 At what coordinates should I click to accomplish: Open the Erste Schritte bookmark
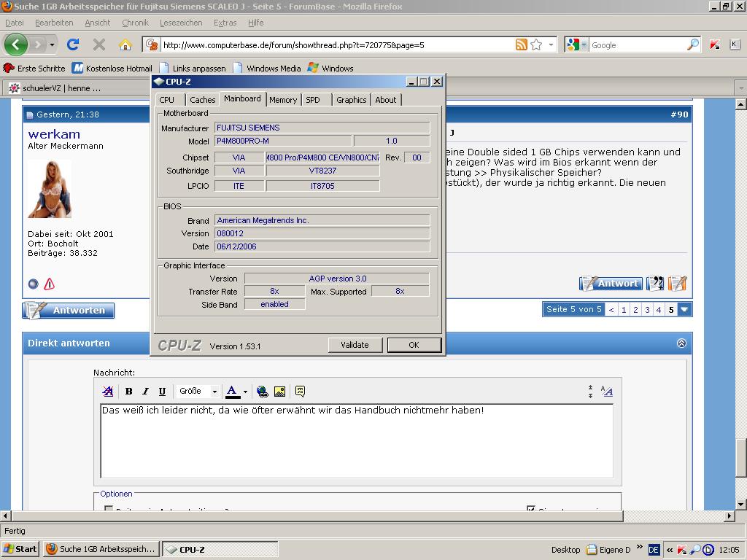coord(34,68)
